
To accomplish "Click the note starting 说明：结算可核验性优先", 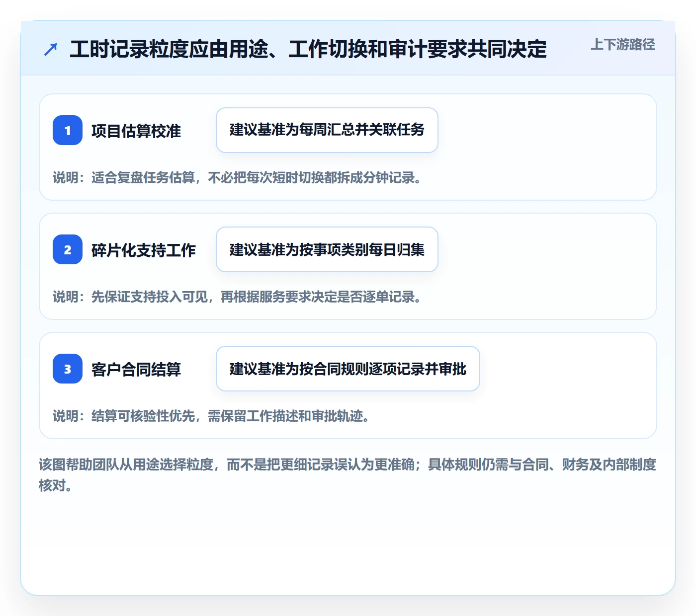I will (212, 416).
